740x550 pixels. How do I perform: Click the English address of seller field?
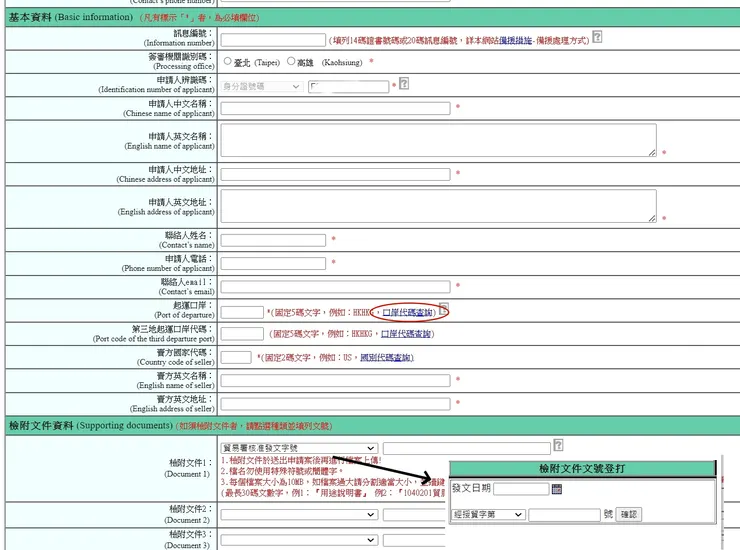click(x=335, y=404)
